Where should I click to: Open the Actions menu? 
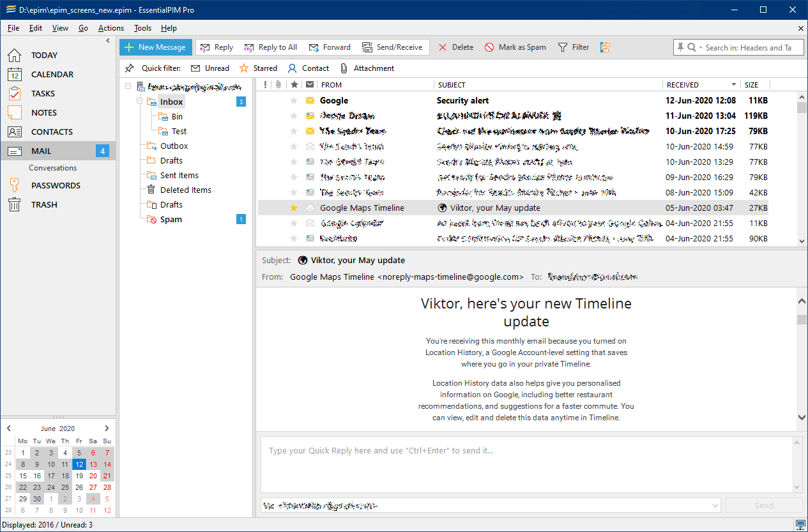111,28
